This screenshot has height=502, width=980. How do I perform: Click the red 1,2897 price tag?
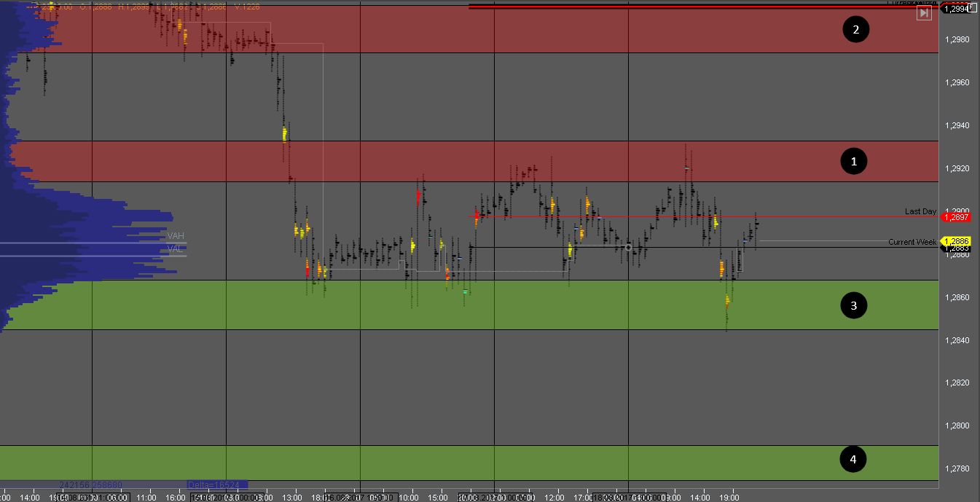957,217
